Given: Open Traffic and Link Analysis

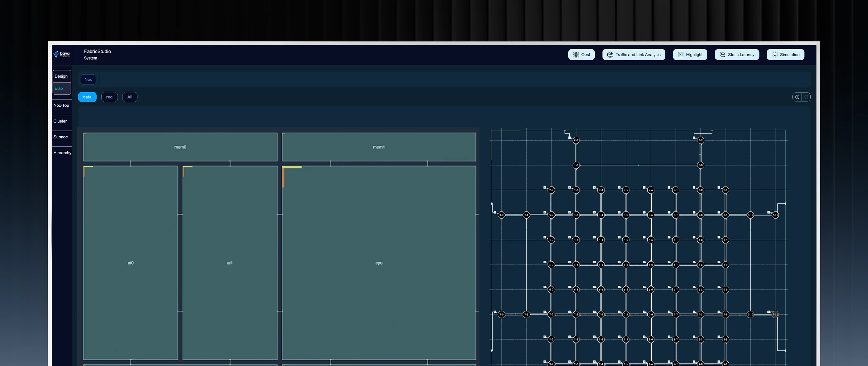Looking at the screenshot, I should tap(634, 55).
